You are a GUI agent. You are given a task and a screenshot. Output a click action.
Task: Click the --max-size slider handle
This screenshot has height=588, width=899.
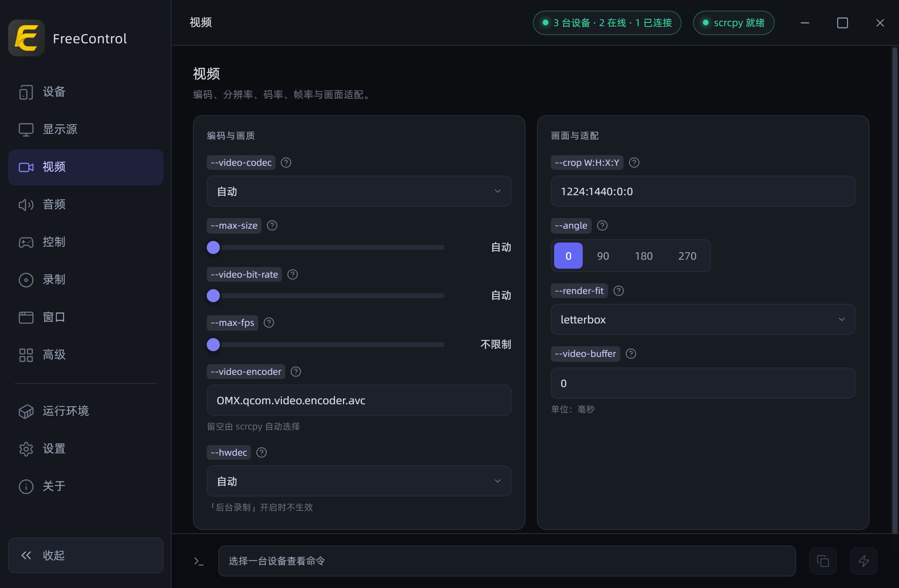click(213, 247)
